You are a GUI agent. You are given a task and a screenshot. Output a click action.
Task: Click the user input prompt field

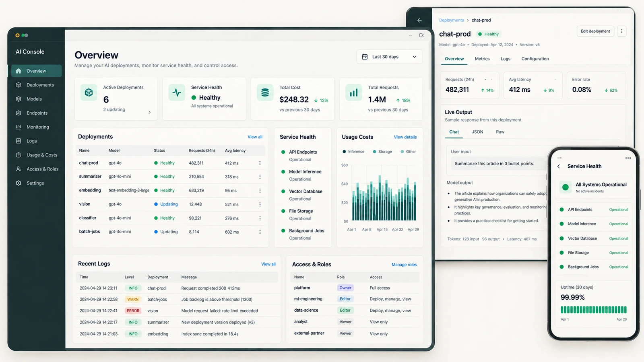(499, 164)
